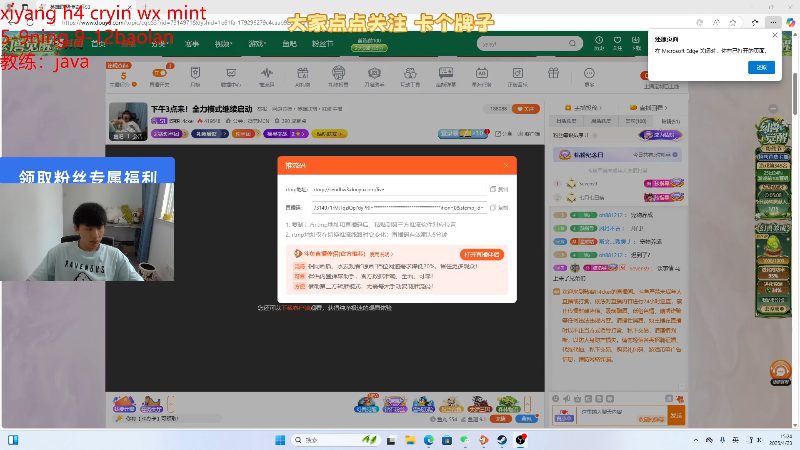800x450 pixels.
Task: Open Steam from the taskbar
Action: [x=502, y=440]
